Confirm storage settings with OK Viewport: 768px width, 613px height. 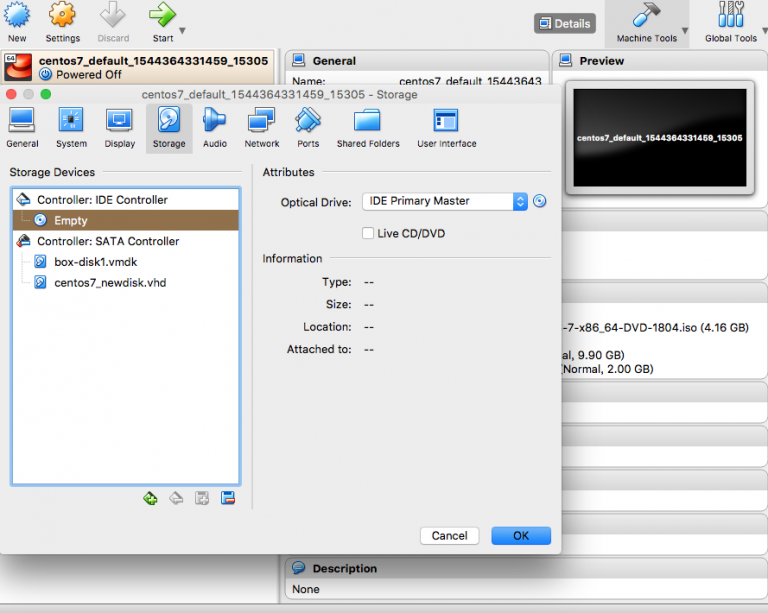520,536
